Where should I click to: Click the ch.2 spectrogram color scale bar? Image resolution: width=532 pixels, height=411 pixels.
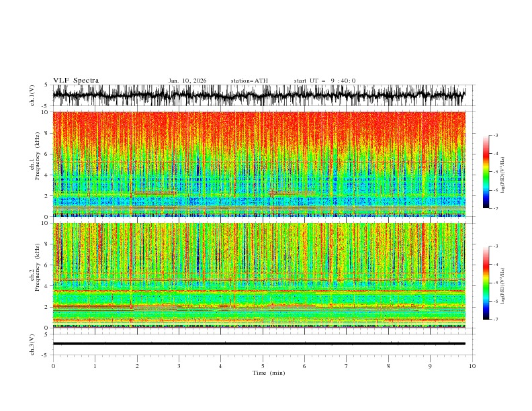486,283
